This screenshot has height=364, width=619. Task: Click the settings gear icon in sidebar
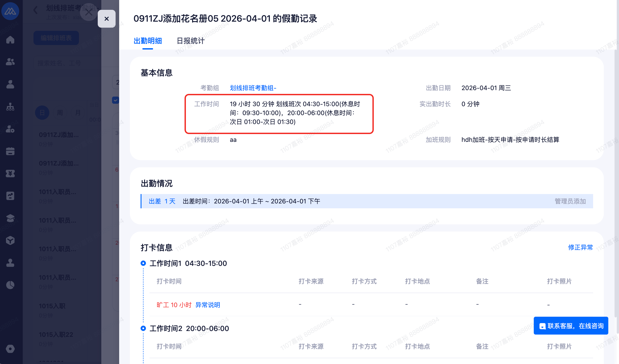click(10, 349)
